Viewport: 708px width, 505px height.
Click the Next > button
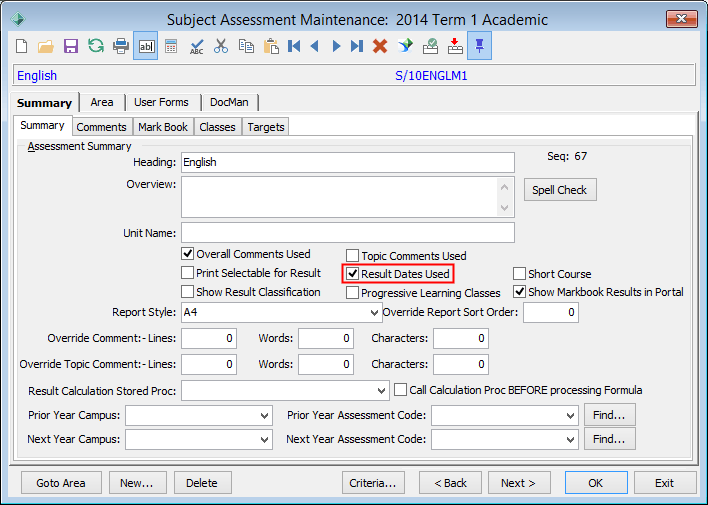click(519, 483)
